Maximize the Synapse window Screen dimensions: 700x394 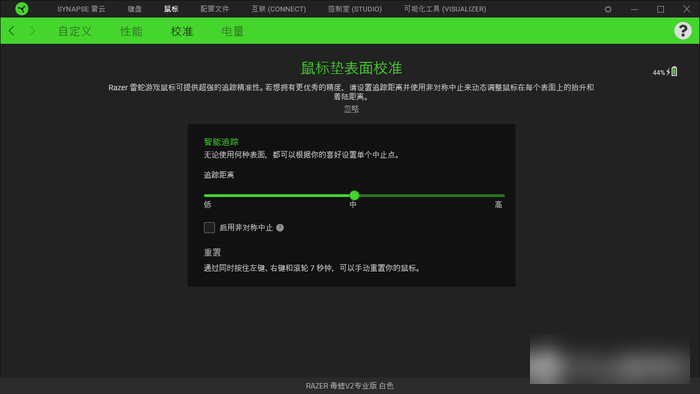pyautogui.click(x=660, y=9)
